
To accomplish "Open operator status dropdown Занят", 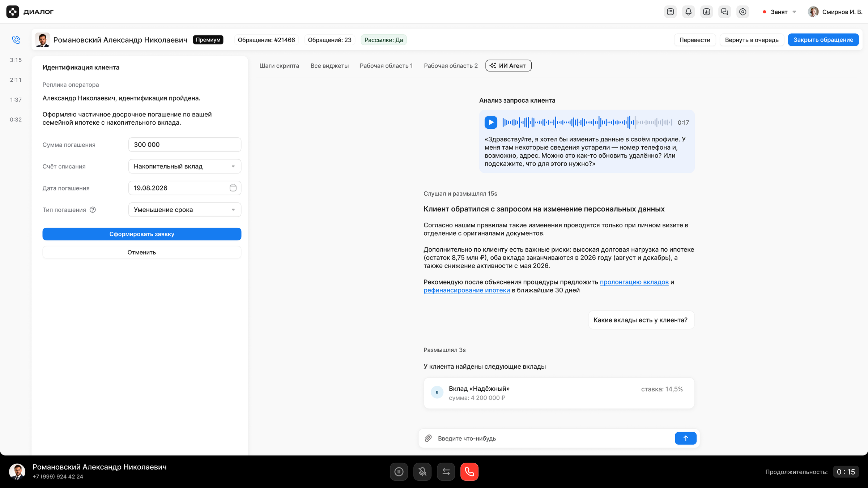I will tap(780, 12).
